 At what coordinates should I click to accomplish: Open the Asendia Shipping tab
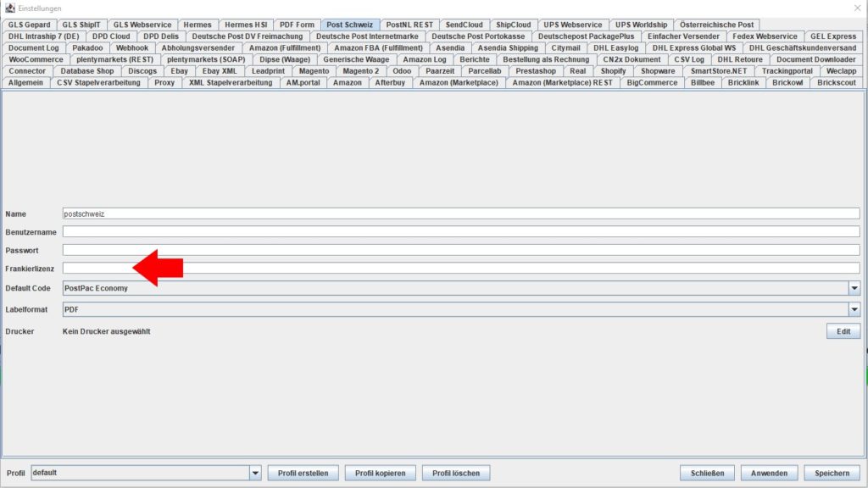(x=508, y=48)
